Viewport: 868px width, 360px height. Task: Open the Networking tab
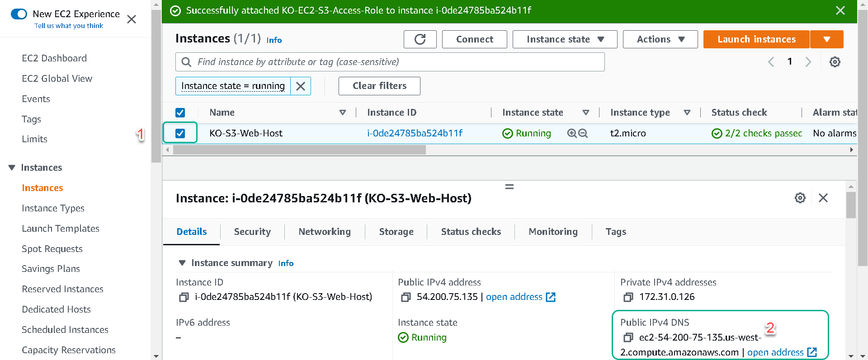coord(325,232)
